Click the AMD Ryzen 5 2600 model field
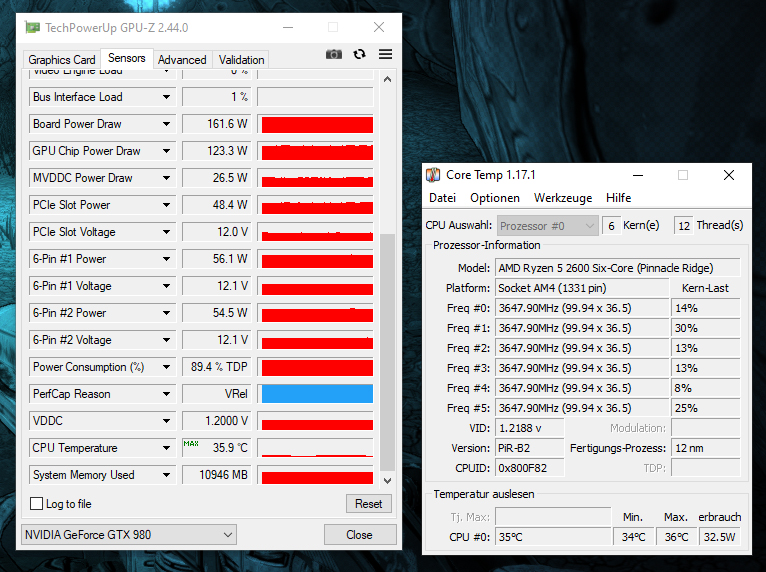Viewport: 766px width, 572px height. point(617,268)
